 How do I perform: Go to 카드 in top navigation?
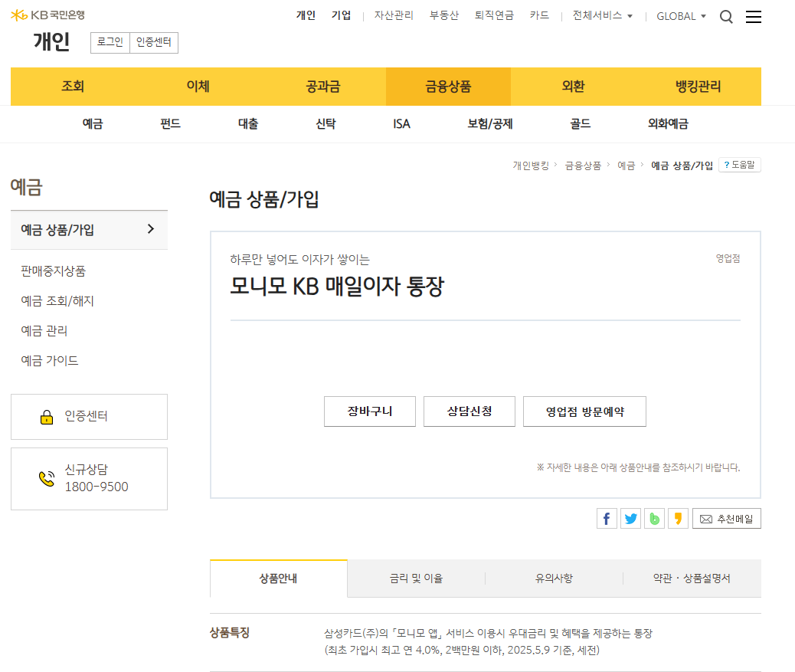539,16
